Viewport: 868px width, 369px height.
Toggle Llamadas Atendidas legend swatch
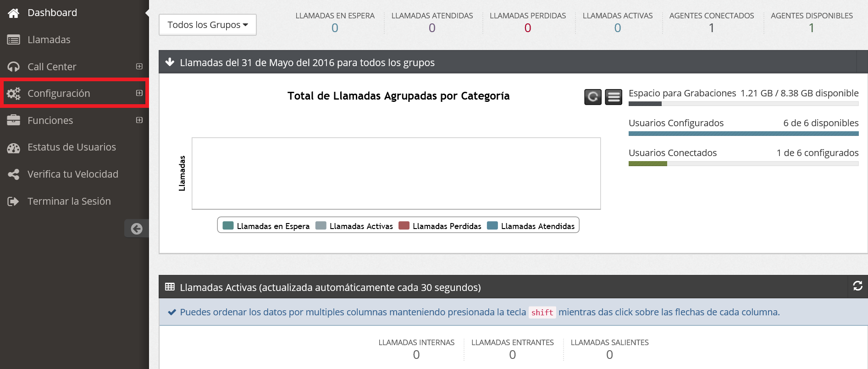tap(492, 225)
